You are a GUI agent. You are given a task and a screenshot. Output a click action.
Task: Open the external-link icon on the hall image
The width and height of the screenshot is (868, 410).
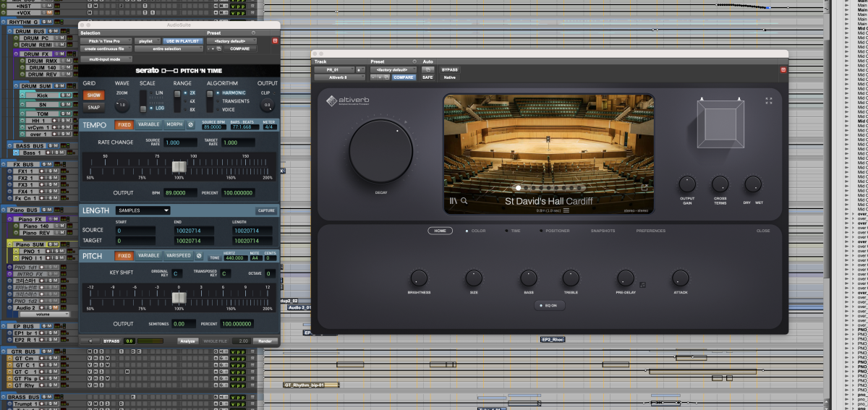pyautogui.click(x=644, y=188)
